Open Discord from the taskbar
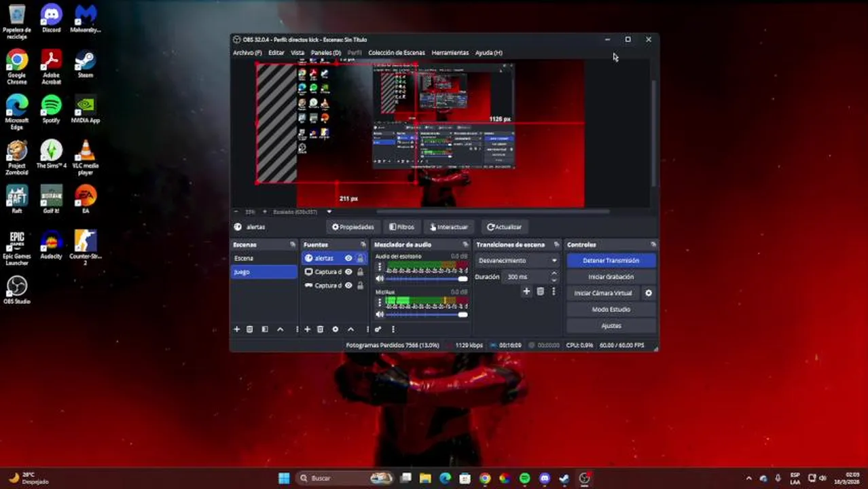This screenshot has height=489, width=868. coord(544,478)
